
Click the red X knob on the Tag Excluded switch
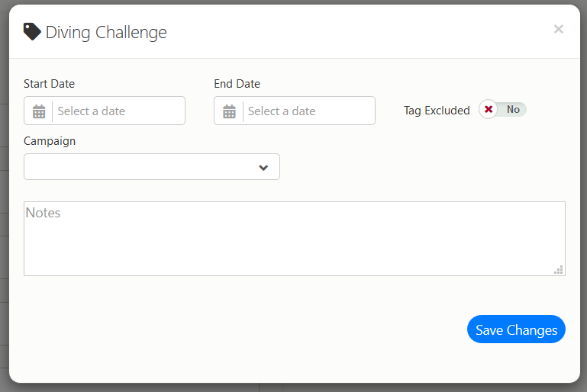[x=489, y=109]
